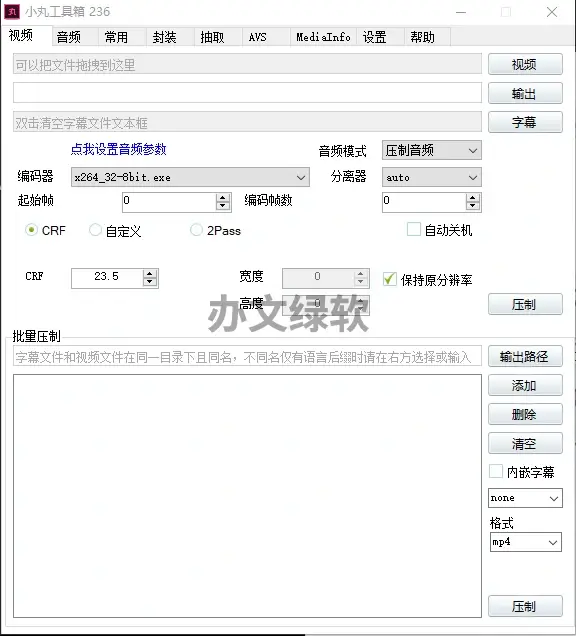The width and height of the screenshot is (576, 636).
Task: Click the 小丸工具箱 app icon in title bar
Action: tap(12, 12)
